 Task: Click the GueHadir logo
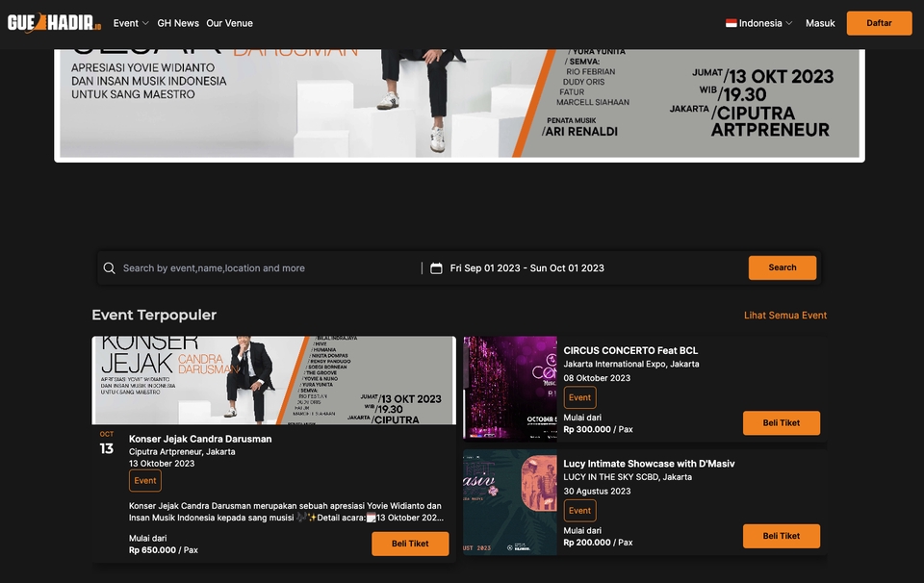[54, 23]
